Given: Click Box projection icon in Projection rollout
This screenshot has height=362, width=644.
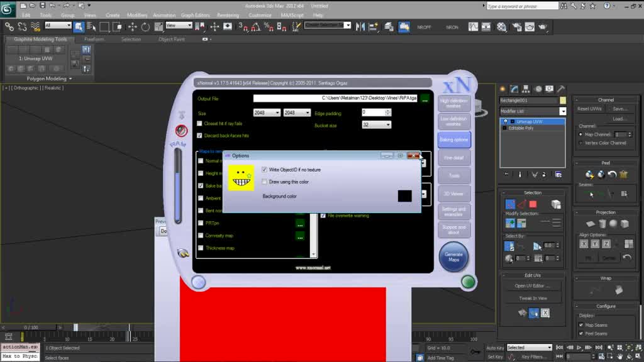Looking at the screenshot, I should click(x=625, y=224).
